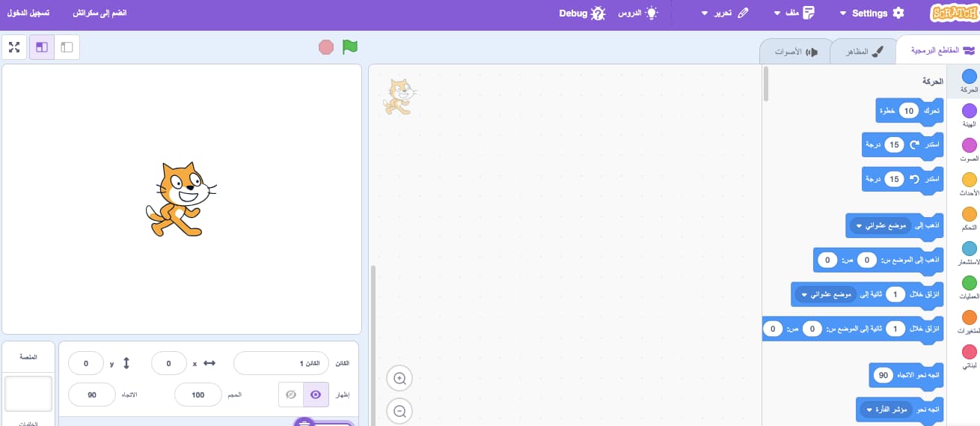980x426 pixels.
Task: Switch to the الأصوات sounds tab
Action: point(796,52)
